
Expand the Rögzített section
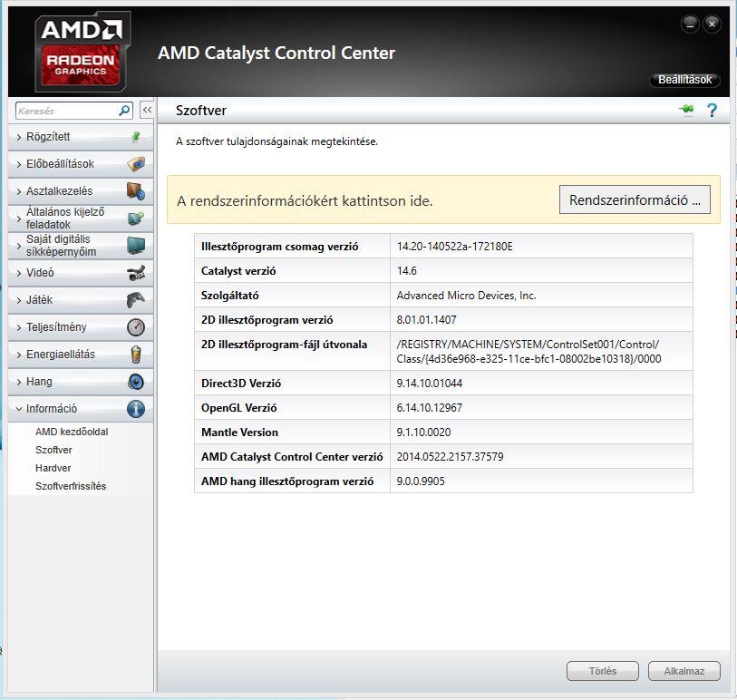(x=81, y=137)
